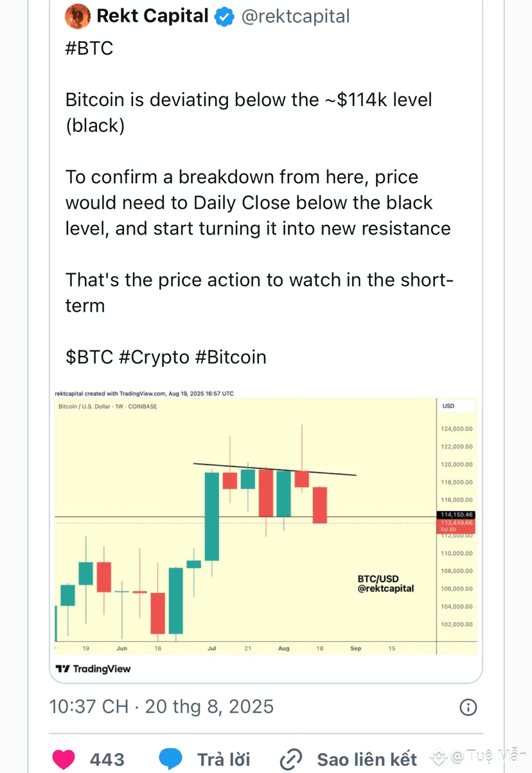Click the blue verified badge

(224, 16)
